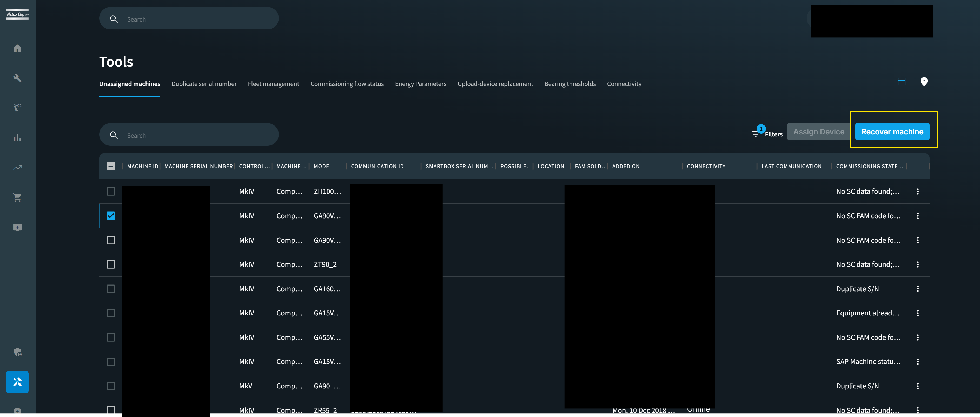This screenshot has width=980, height=417.
Task: Open the home icon in sidebar
Action: coord(17,48)
